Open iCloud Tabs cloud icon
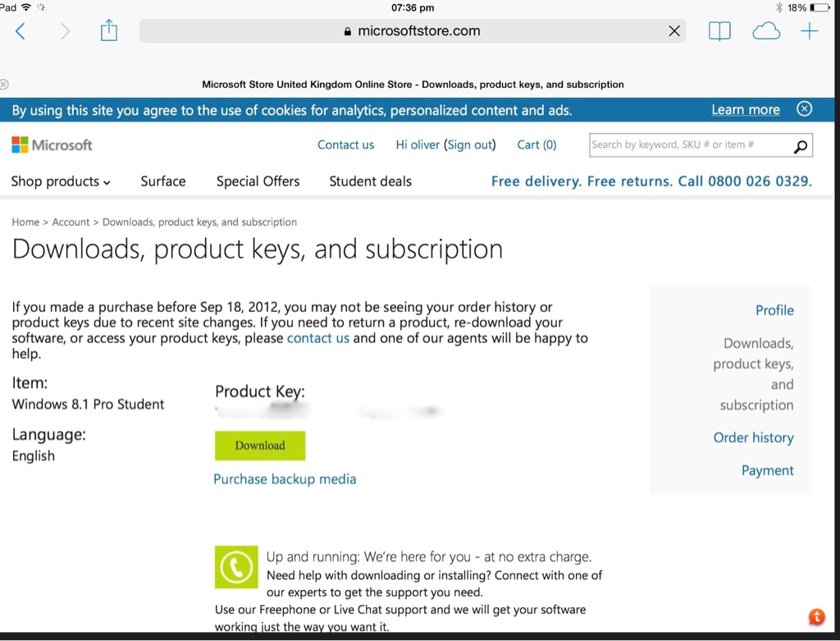 click(x=766, y=32)
